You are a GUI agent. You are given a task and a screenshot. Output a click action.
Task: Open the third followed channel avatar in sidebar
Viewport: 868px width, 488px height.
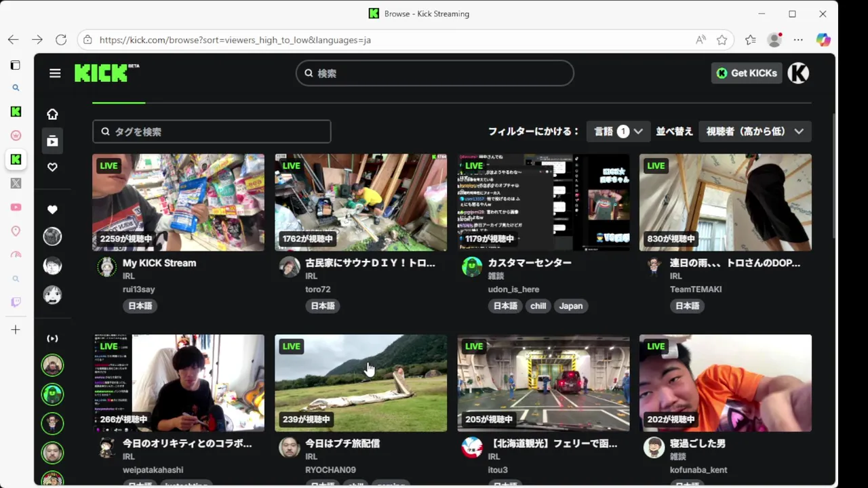click(x=52, y=295)
